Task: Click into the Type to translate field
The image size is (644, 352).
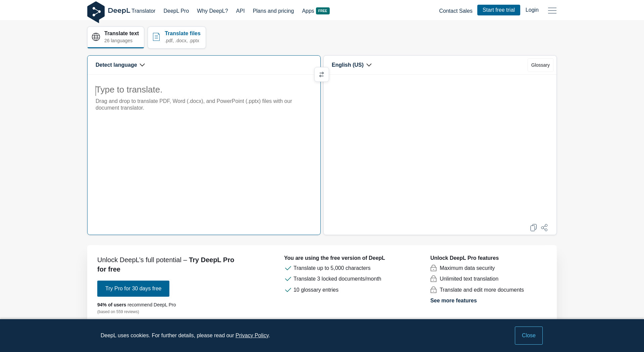Action: point(204,155)
